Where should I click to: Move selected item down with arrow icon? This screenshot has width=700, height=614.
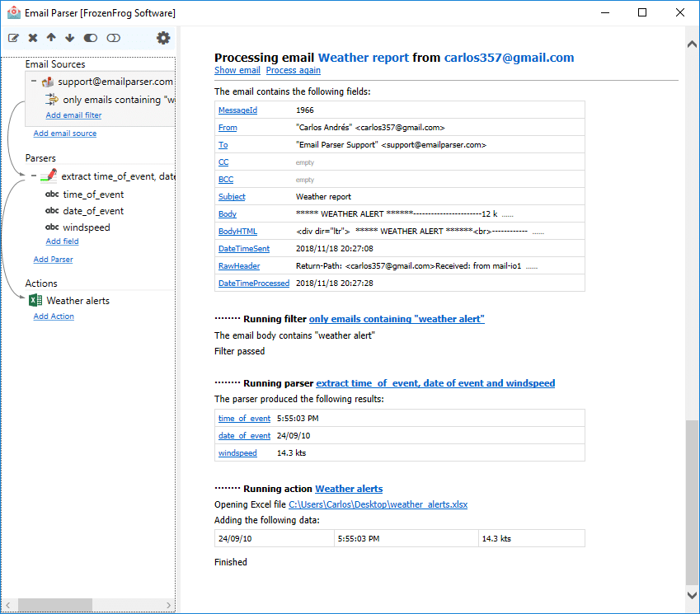(x=69, y=37)
